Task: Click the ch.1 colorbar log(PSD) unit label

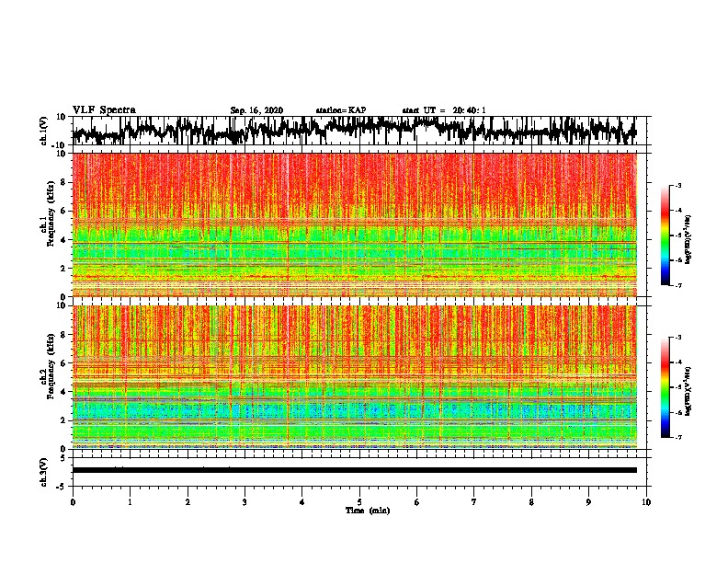Action: tap(688, 239)
